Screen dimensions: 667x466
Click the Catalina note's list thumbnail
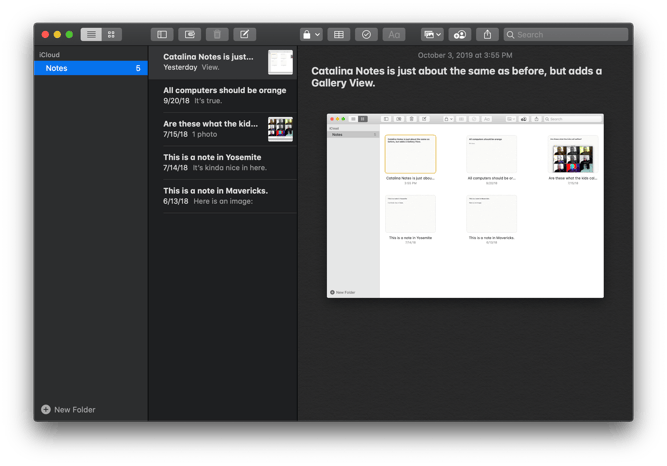(280, 62)
